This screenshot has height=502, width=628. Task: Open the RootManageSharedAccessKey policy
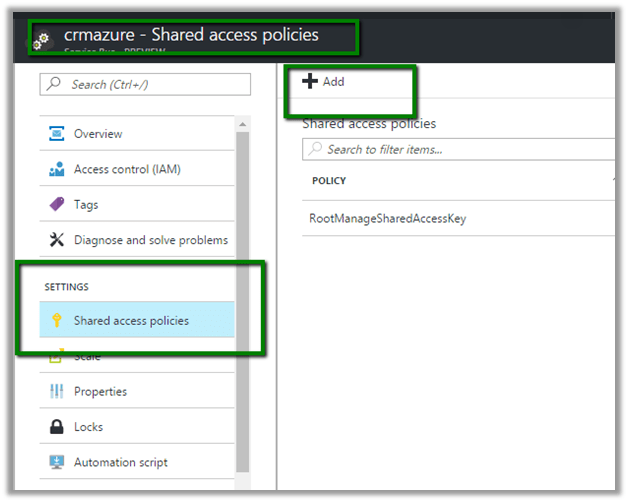coord(387,218)
